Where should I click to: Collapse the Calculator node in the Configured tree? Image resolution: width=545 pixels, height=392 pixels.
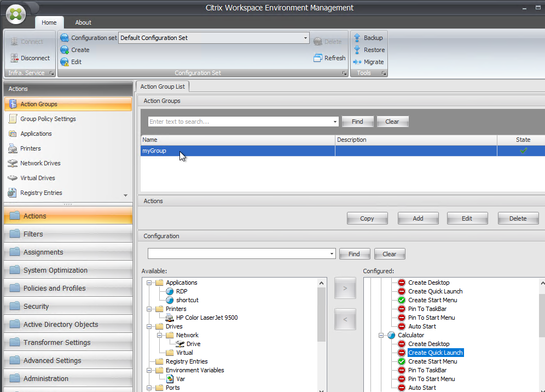point(381,335)
